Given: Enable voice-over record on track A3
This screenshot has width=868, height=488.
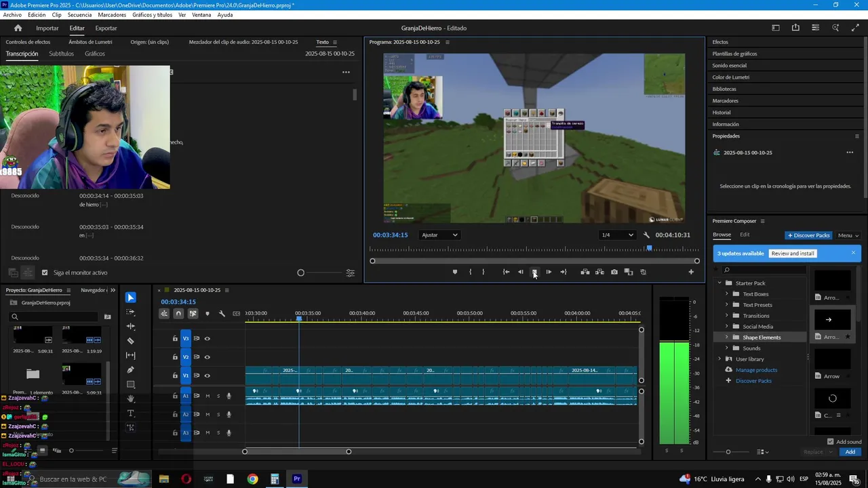Looking at the screenshot, I should click(229, 433).
